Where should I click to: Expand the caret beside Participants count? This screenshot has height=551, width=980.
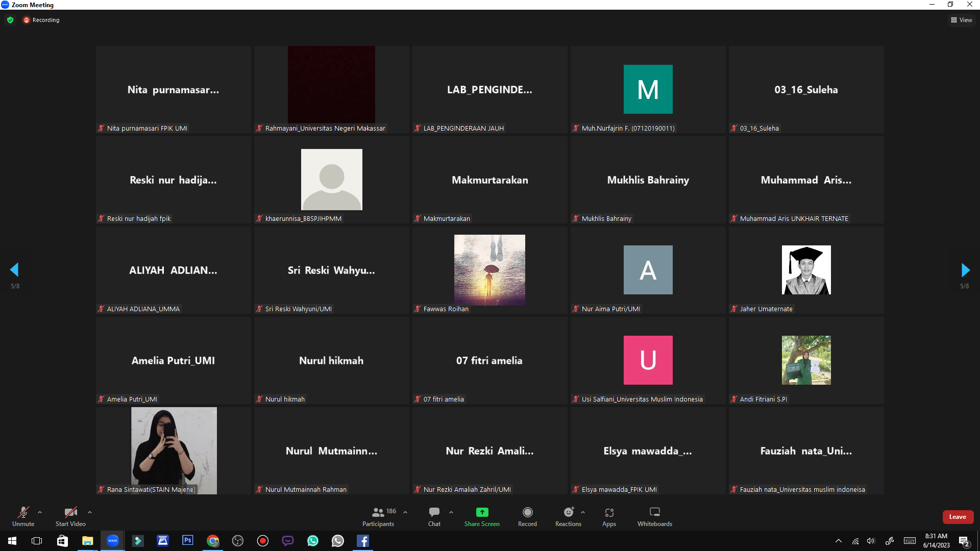point(405,512)
